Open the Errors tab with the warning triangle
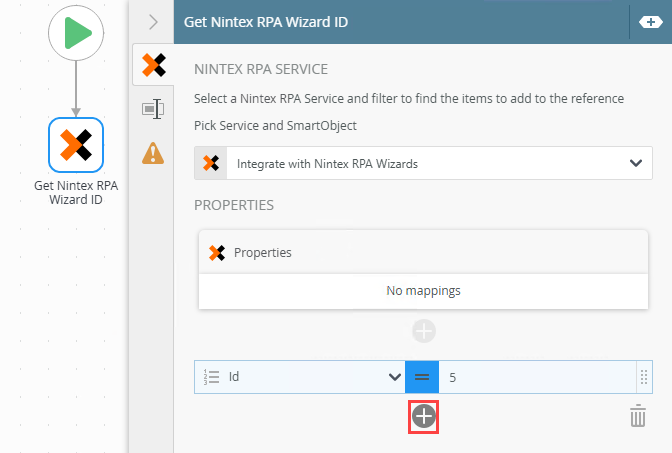This screenshot has width=672, height=453. [x=153, y=152]
